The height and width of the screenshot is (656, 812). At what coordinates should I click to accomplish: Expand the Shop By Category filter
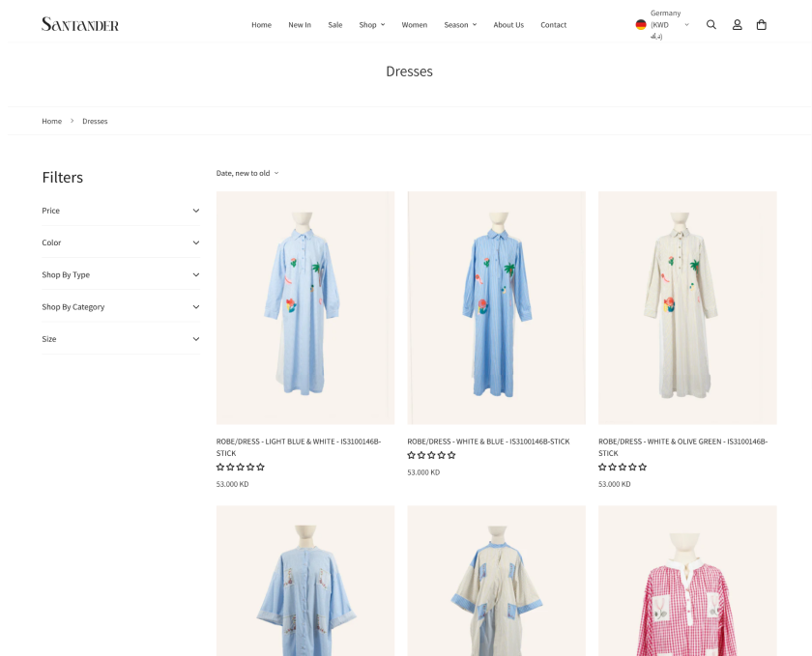pos(121,306)
